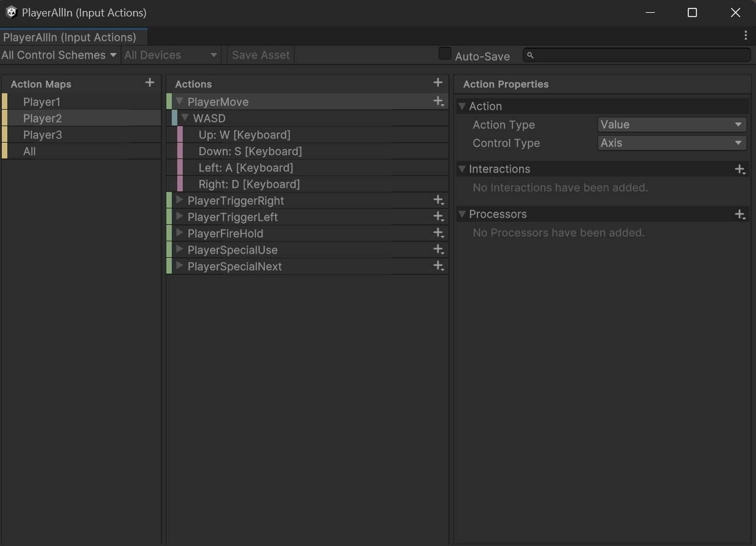
Task: Add a new Action in the Actions panel
Action: point(437,82)
